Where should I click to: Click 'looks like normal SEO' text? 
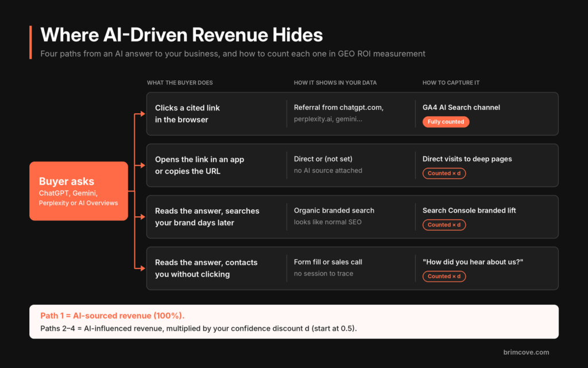tap(328, 222)
